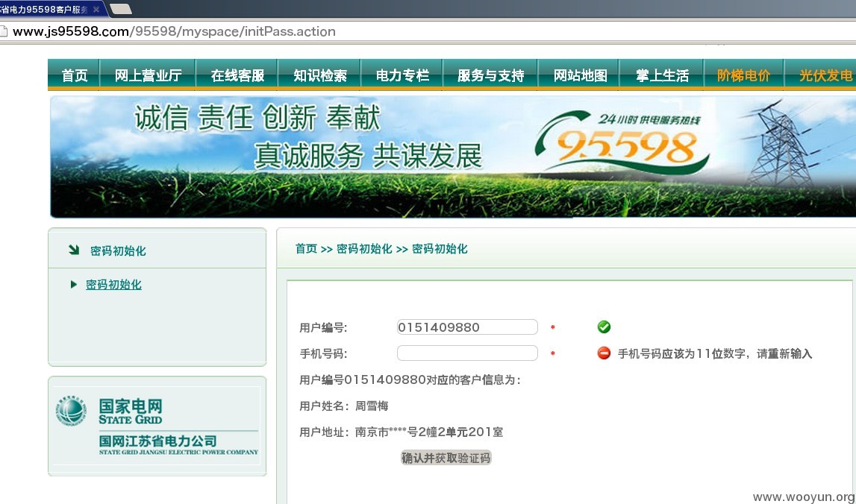Click the red asterisk after 用户编号 field
The width and height of the screenshot is (856, 504).
tap(552, 328)
